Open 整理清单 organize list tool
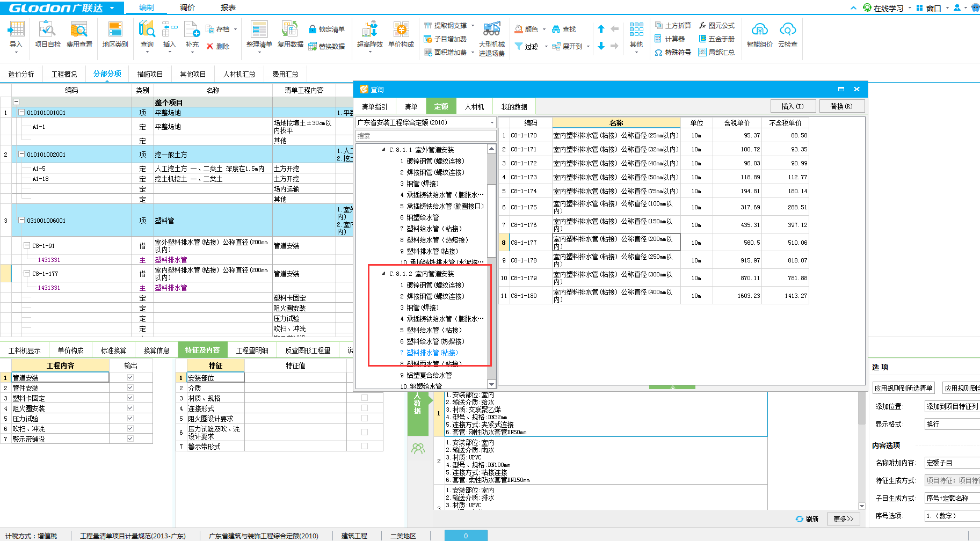 259,35
